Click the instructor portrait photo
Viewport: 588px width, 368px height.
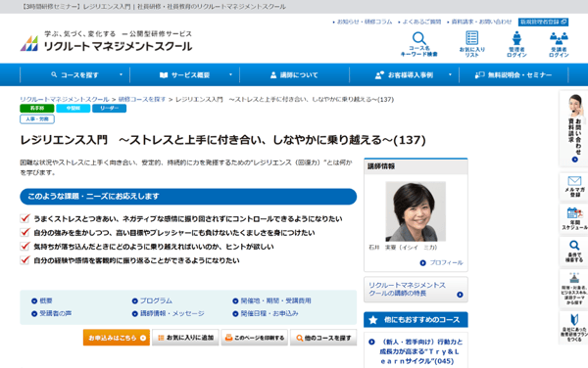[416, 211]
